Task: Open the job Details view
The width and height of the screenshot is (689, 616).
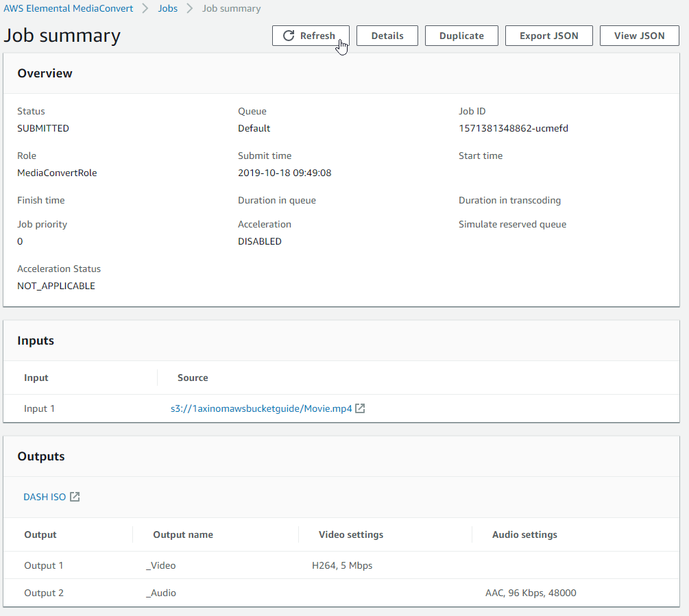Action: 387,36
